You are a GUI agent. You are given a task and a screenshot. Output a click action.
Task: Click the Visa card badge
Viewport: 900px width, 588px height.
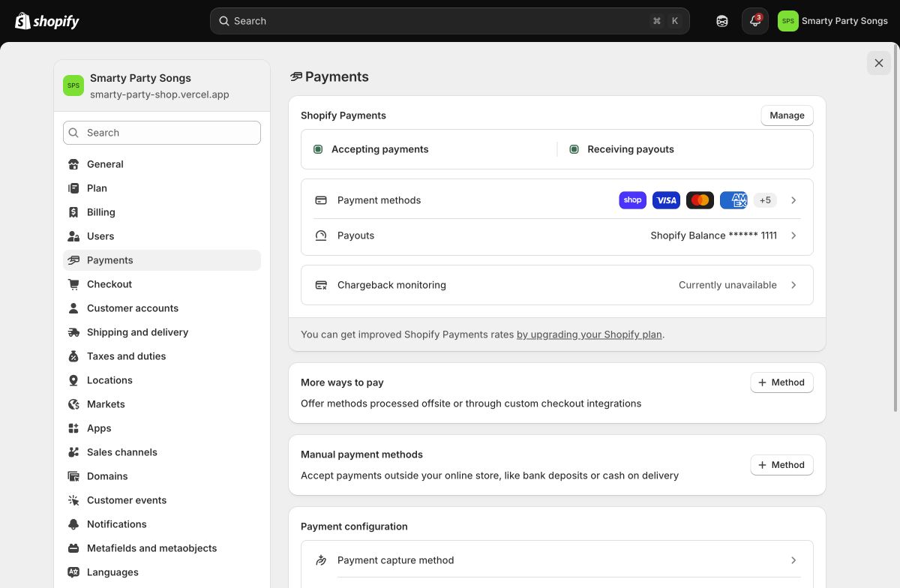[666, 200]
